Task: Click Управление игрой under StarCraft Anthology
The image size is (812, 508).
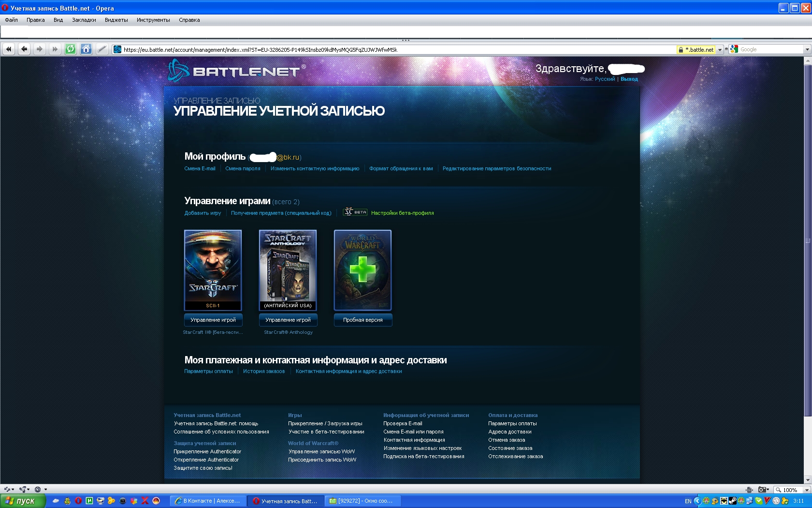Action: [288, 320]
